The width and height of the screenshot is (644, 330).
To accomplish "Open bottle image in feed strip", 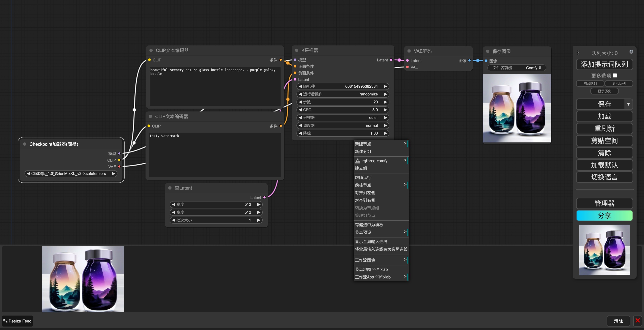I will pyautogui.click(x=83, y=279).
